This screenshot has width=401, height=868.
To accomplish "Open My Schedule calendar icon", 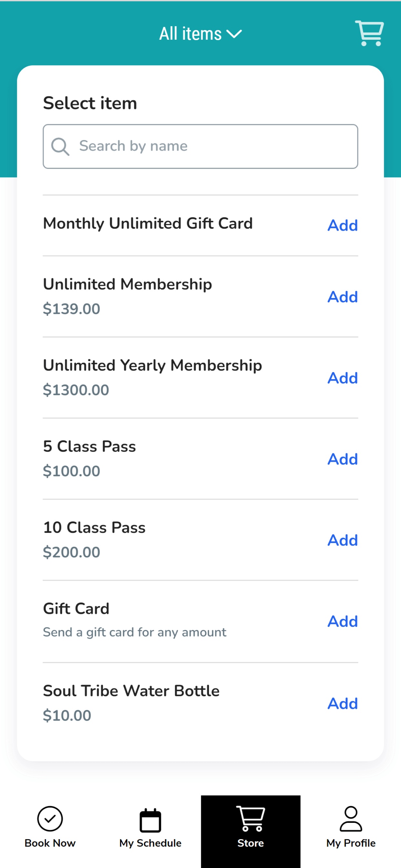I will 150,820.
